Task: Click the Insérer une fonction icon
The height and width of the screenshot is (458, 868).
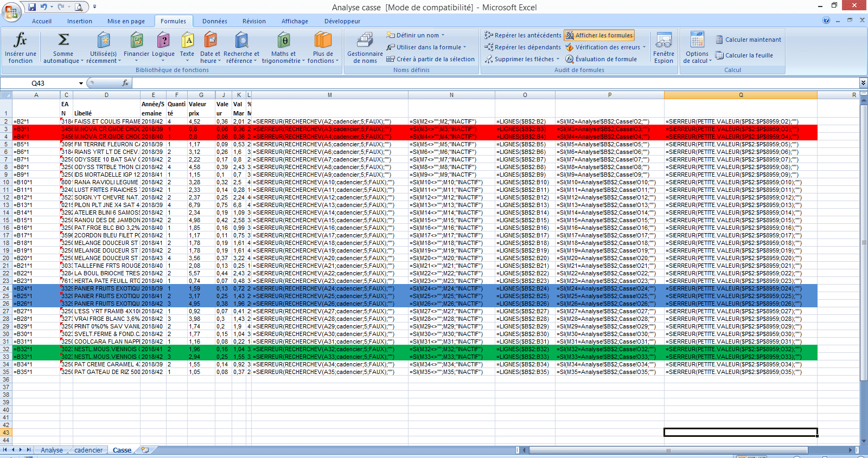Action: click(x=20, y=40)
